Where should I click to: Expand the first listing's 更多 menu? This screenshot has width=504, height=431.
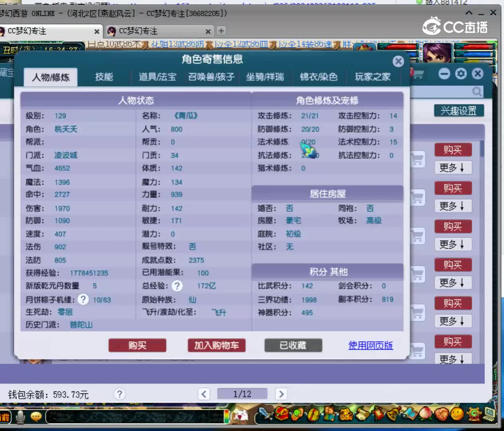pyautogui.click(x=453, y=168)
